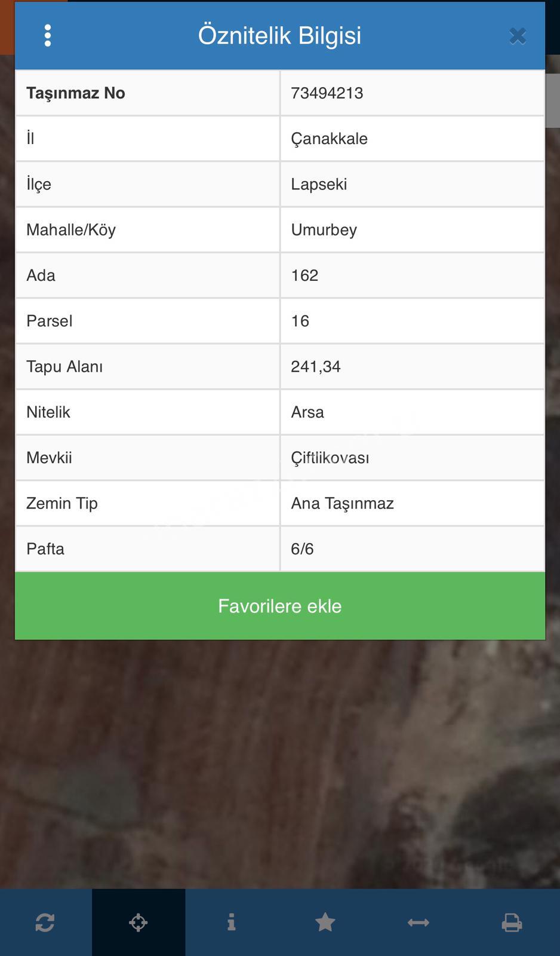560x956 pixels.
Task: Select the crosshair locate tool
Action: pyautogui.click(x=139, y=923)
